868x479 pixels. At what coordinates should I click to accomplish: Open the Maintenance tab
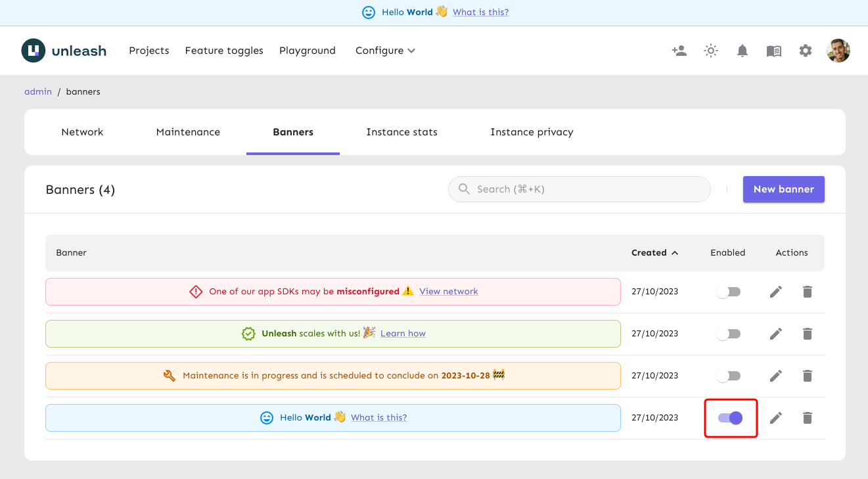188,132
